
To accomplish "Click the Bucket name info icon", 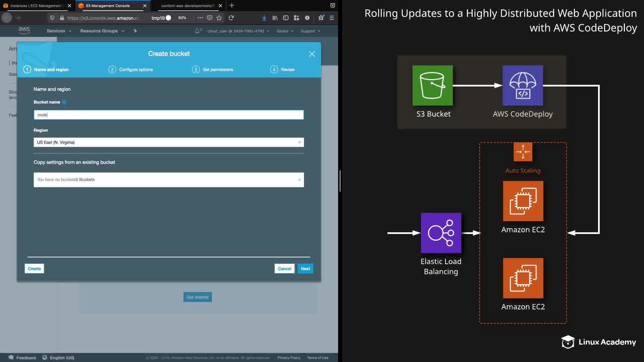I will tap(64, 102).
